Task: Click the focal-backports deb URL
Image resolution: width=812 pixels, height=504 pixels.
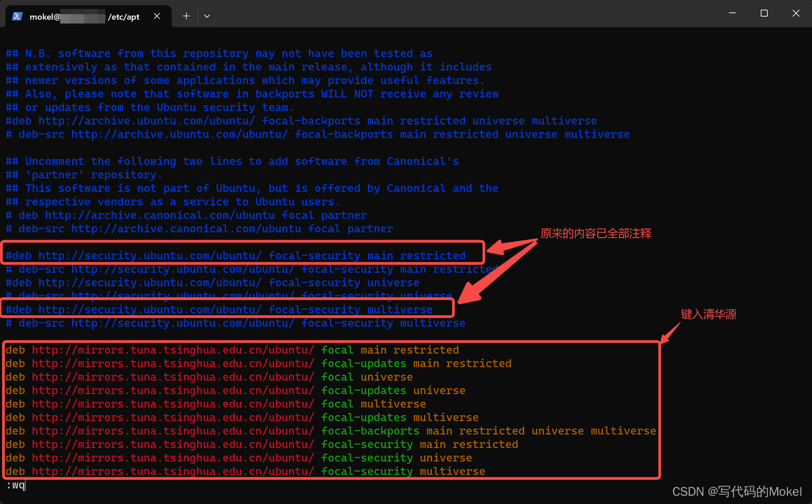Action: point(298,120)
